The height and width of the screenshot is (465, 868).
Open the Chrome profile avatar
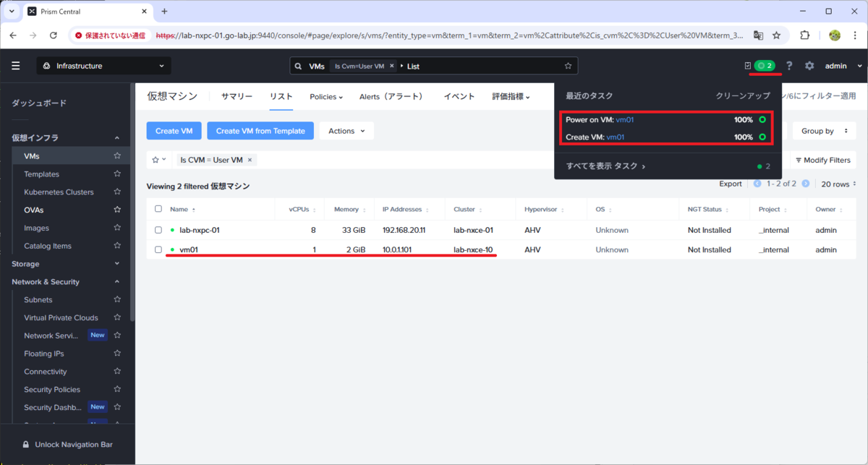pos(834,35)
